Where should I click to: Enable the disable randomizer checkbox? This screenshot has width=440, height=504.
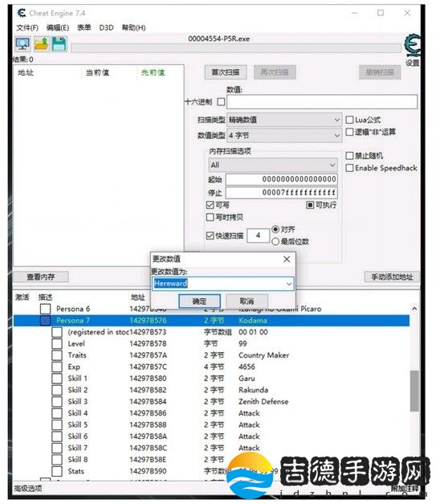coord(349,156)
